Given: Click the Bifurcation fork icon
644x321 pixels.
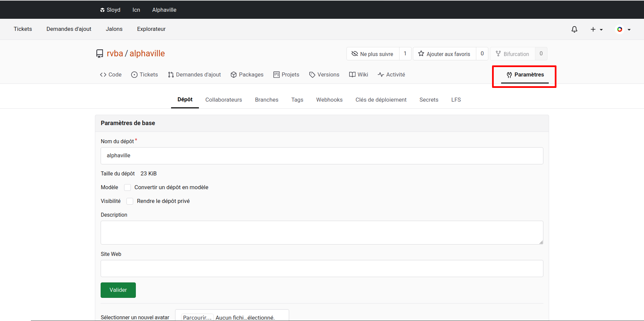Looking at the screenshot, I should pyautogui.click(x=498, y=54).
